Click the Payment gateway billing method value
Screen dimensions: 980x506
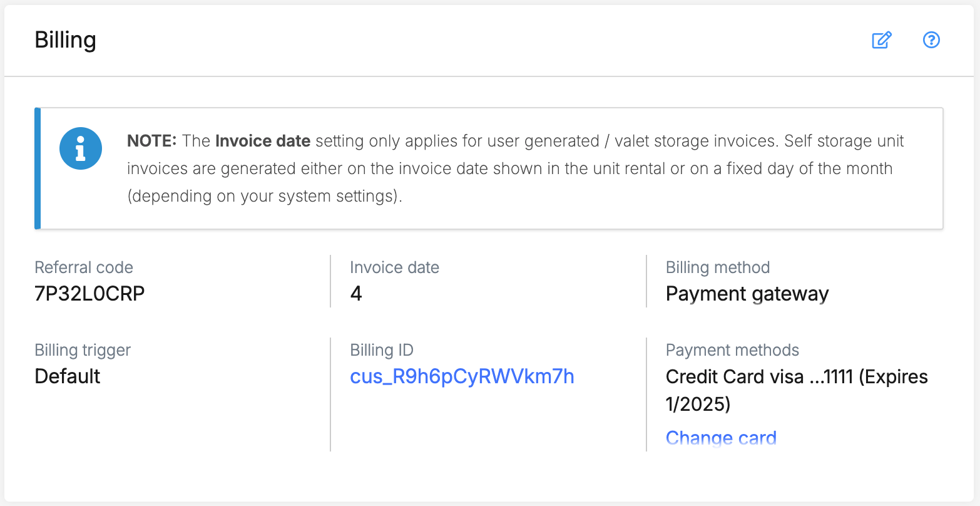(747, 294)
